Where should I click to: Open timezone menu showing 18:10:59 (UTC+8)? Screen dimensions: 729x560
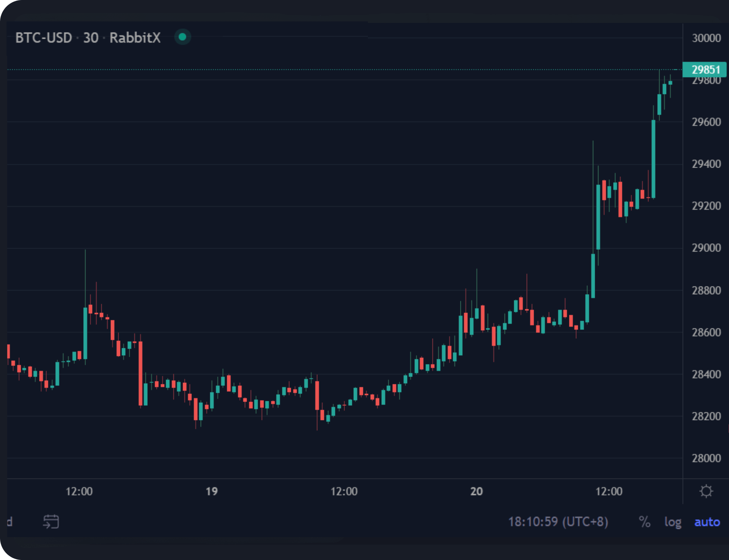(x=558, y=522)
